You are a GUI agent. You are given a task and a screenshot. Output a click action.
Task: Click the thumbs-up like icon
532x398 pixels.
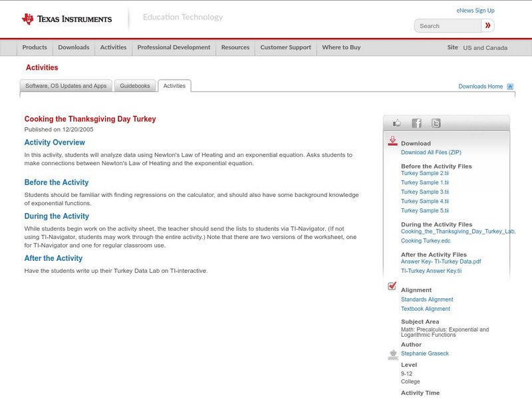396,123
